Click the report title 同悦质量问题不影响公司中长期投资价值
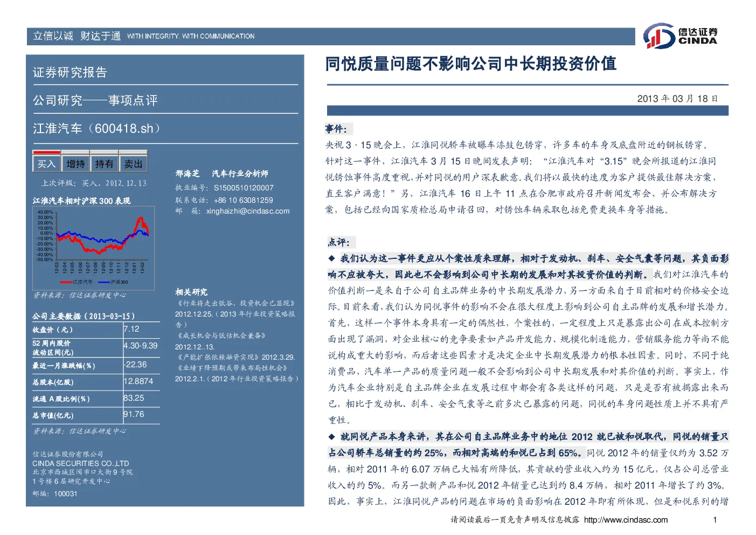 point(470,64)
